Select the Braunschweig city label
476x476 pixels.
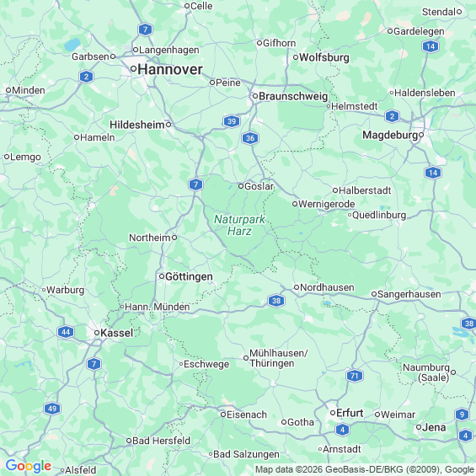point(293,96)
